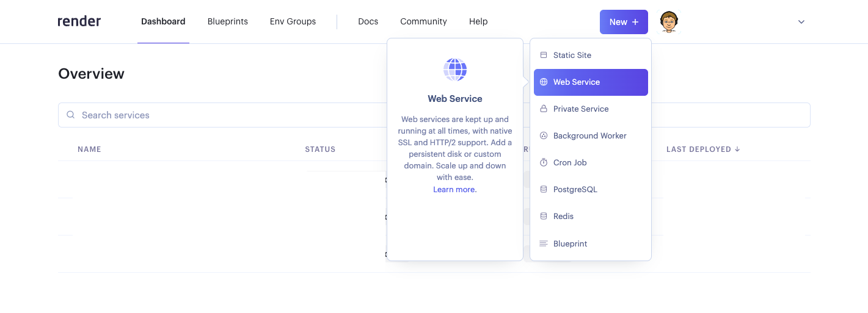The image size is (868, 313).
Task: Follow the Learn more link
Action: (x=454, y=189)
